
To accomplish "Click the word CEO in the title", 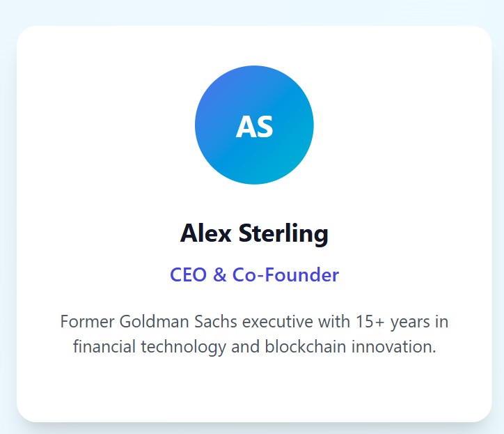I will click(188, 274).
